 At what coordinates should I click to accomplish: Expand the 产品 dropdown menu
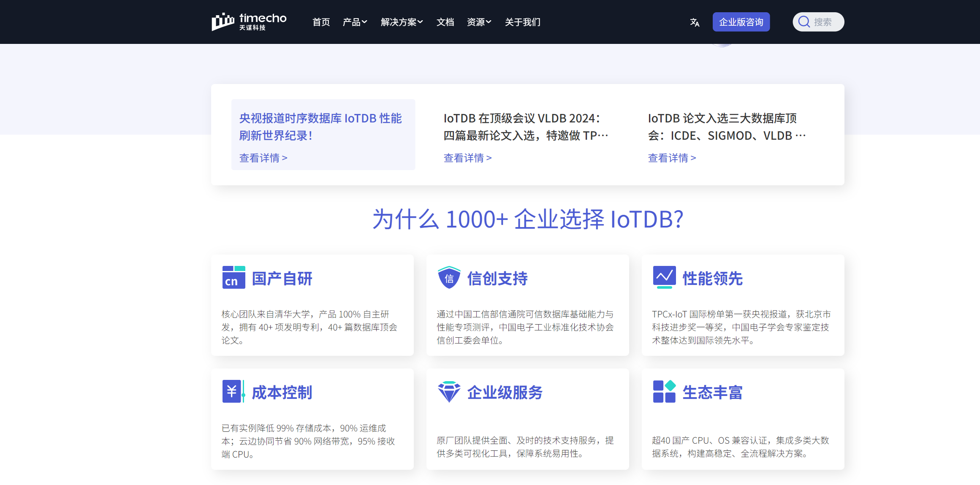(x=355, y=22)
